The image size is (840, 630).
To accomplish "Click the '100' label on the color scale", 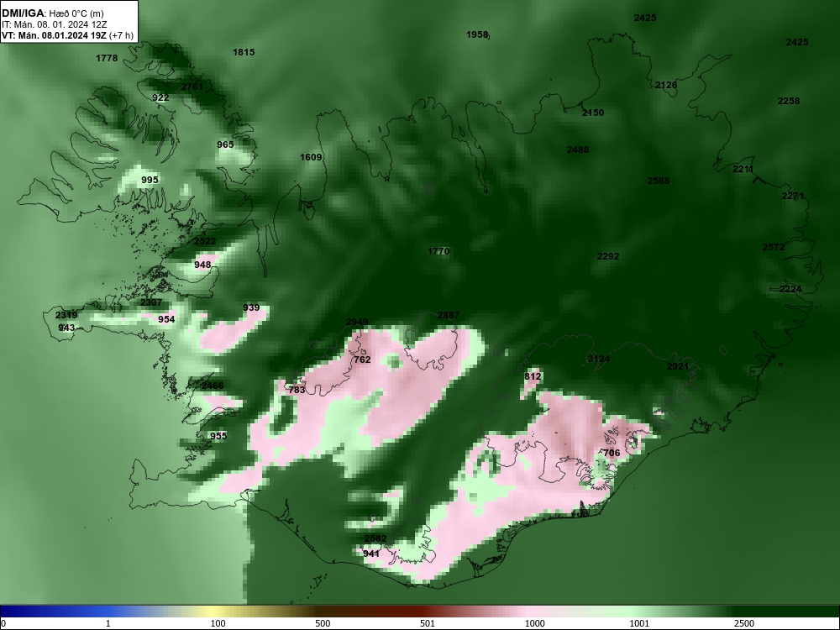I will (218, 623).
